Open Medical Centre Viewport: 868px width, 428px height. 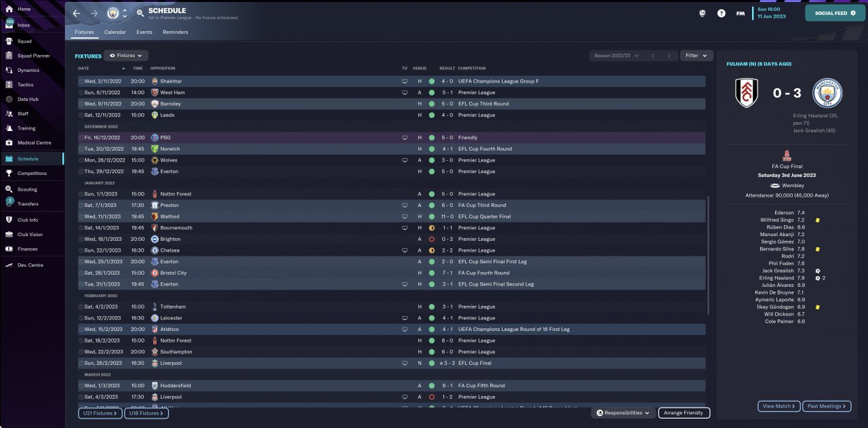pos(34,142)
